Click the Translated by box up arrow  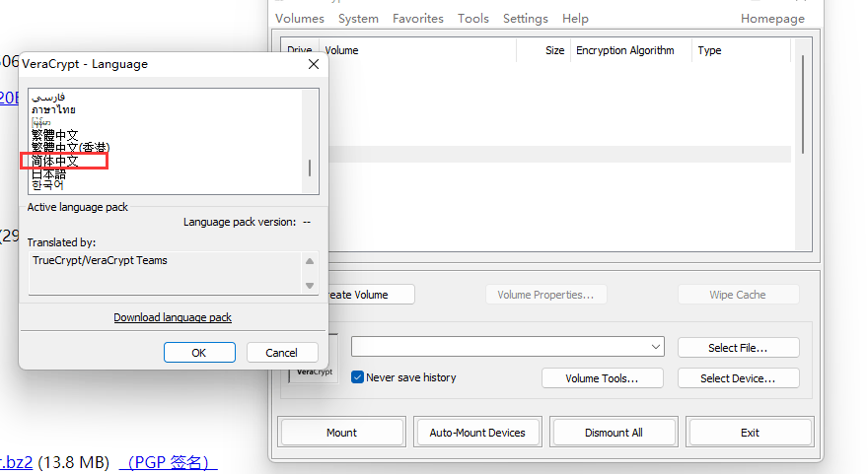(310, 261)
